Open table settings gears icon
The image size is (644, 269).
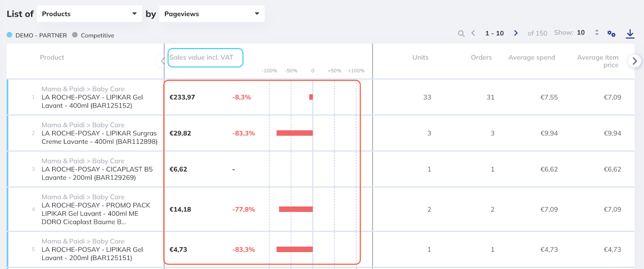point(611,34)
